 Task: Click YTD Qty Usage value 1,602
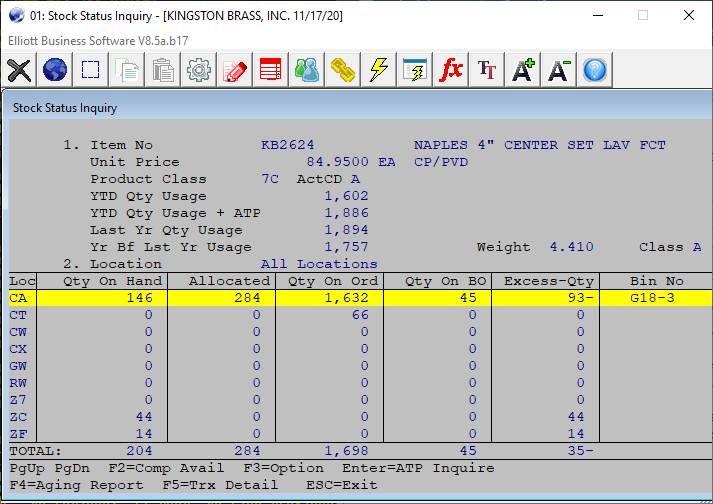pos(346,196)
